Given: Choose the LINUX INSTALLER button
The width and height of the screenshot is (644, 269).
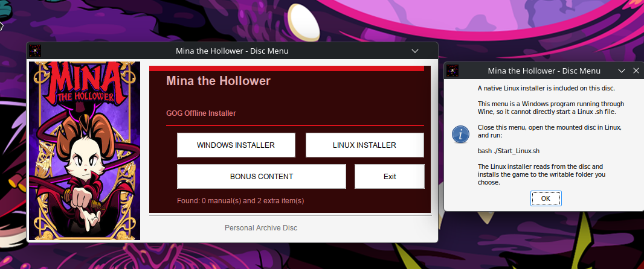Looking at the screenshot, I should [x=364, y=145].
